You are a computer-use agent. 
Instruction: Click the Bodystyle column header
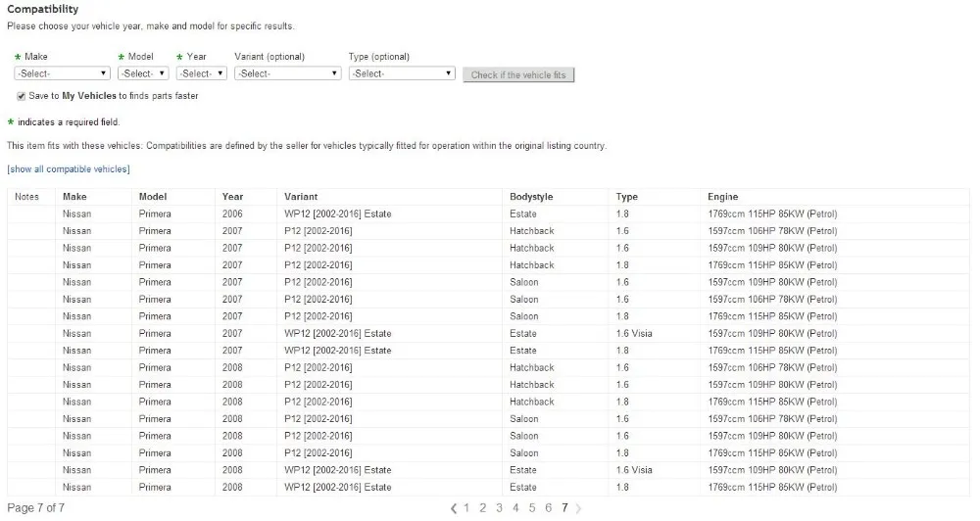531,197
